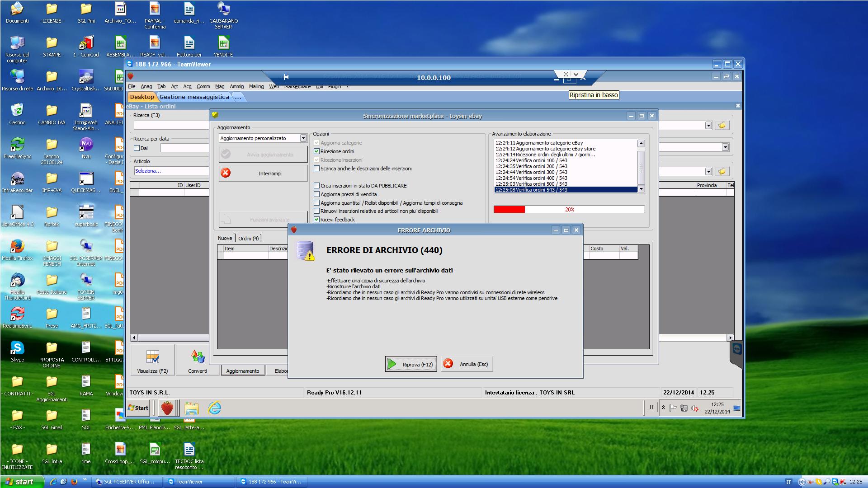Click the Interrompi red stop icon

click(x=226, y=173)
